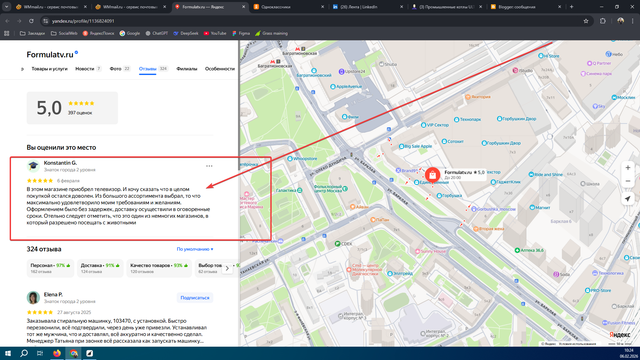This screenshot has width=640, height=360.
Task: Open the browser extensions menu
Action: (603, 21)
